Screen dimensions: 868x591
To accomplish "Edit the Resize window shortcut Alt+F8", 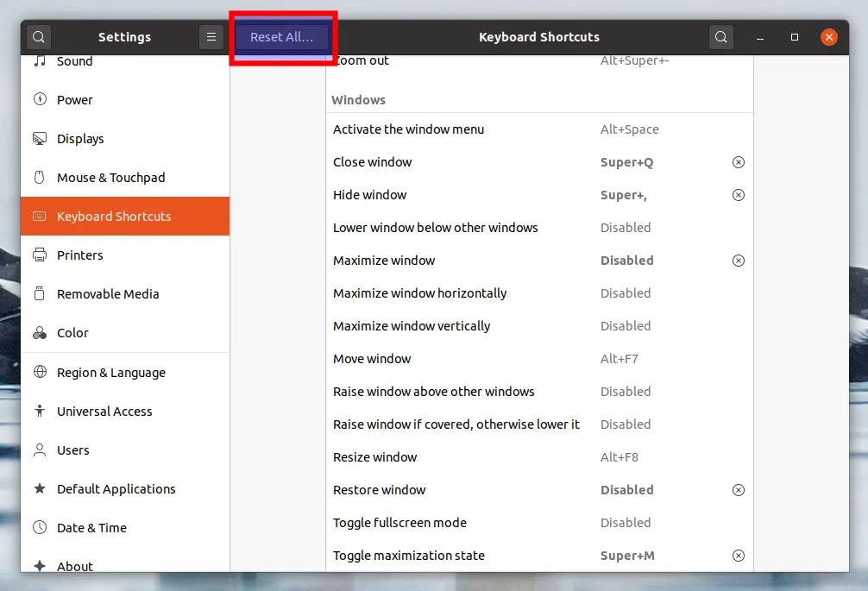I will (x=538, y=457).
